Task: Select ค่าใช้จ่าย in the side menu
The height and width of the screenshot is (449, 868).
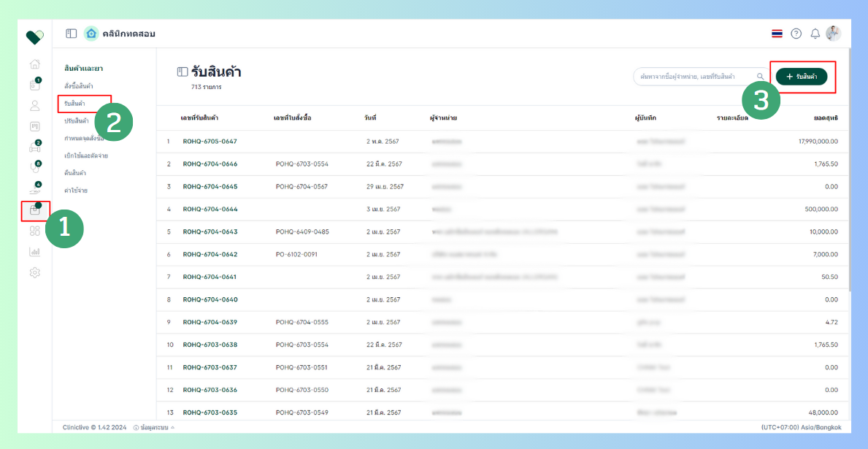Action: [x=75, y=190]
